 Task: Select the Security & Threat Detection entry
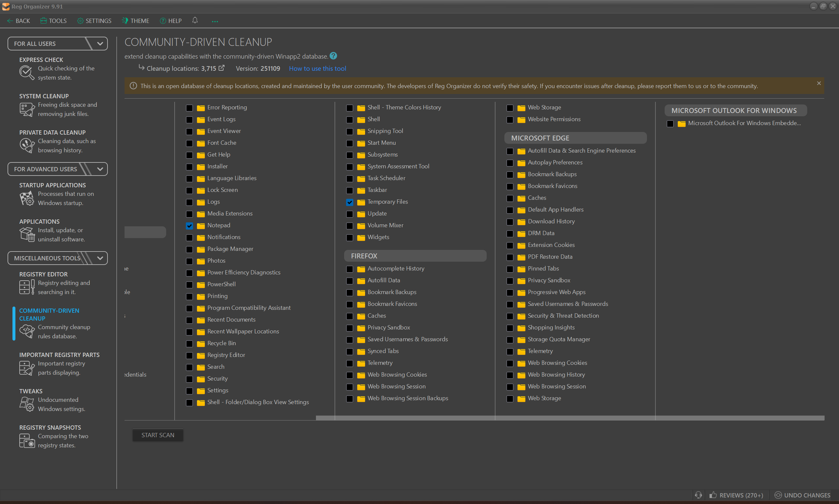563,315
